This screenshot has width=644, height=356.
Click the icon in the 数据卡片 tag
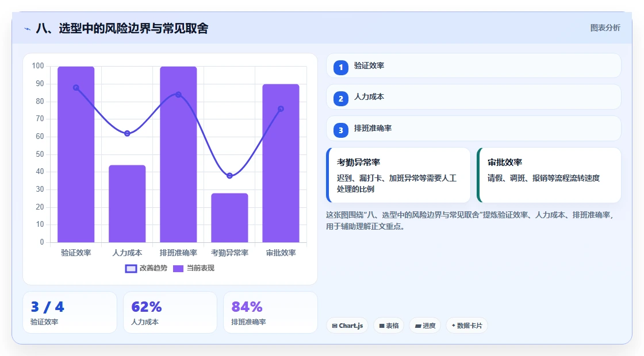coord(454,325)
